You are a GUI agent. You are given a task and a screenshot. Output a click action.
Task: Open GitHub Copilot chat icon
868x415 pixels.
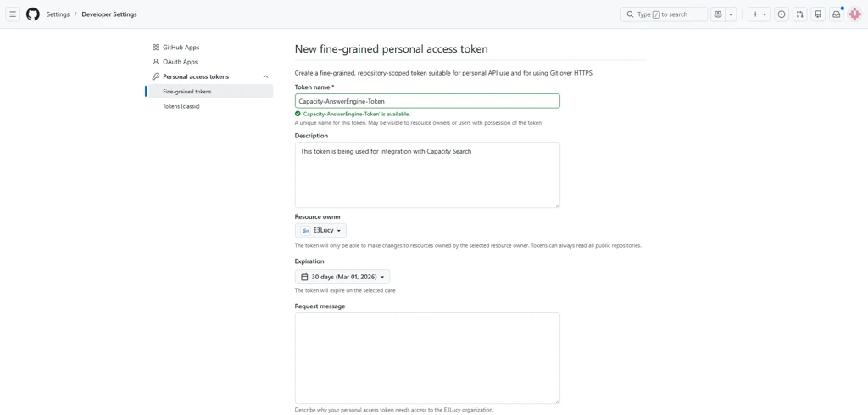click(718, 14)
